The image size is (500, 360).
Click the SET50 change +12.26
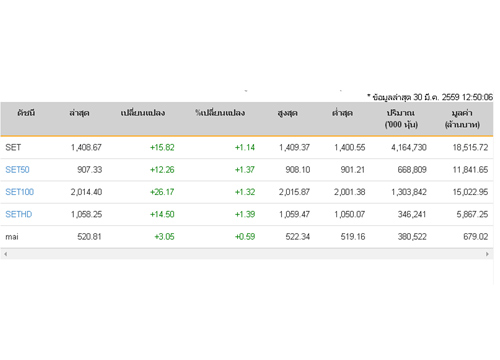click(x=162, y=170)
